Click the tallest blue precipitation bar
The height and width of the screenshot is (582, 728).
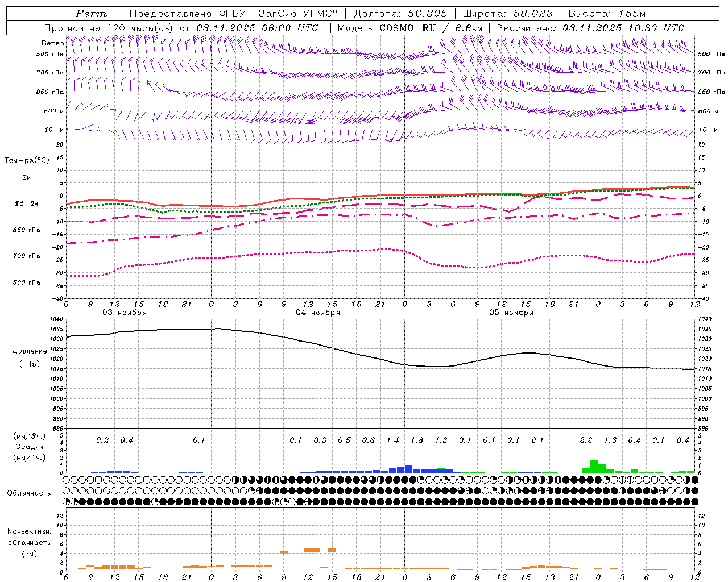tap(408, 469)
